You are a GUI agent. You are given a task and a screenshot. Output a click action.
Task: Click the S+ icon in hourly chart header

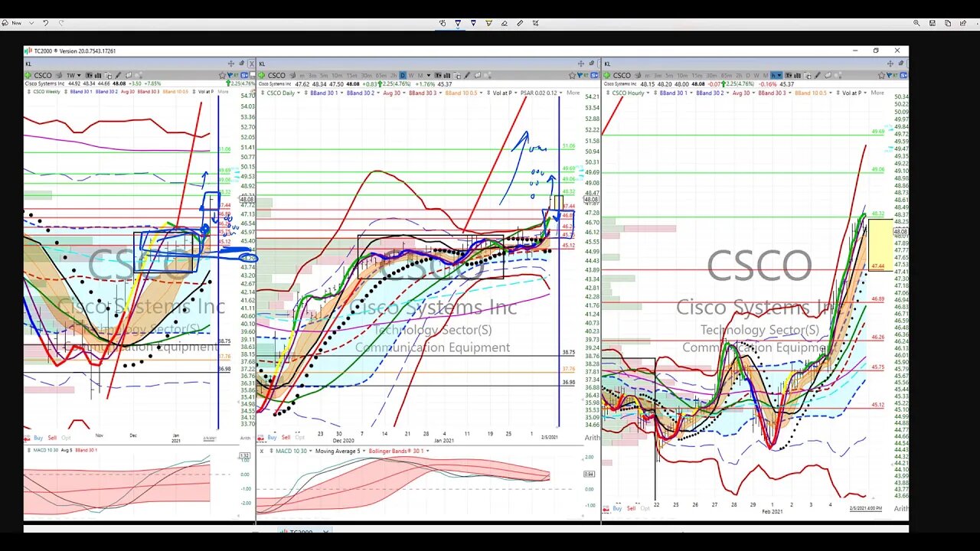(x=903, y=75)
